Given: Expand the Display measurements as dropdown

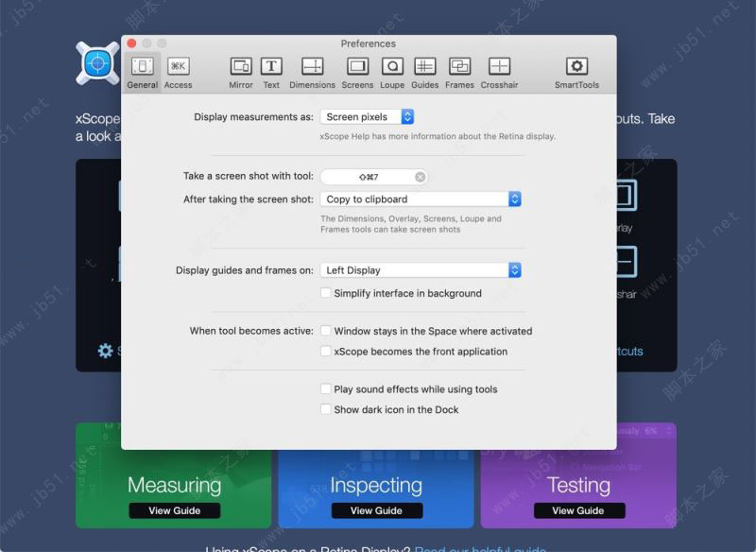Looking at the screenshot, I should pos(367,116).
